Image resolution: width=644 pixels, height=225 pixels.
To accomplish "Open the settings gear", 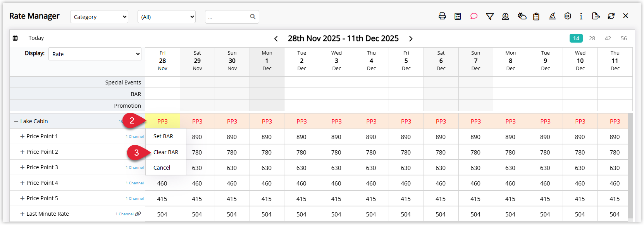I will pyautogui.click(x=568, y=16).
